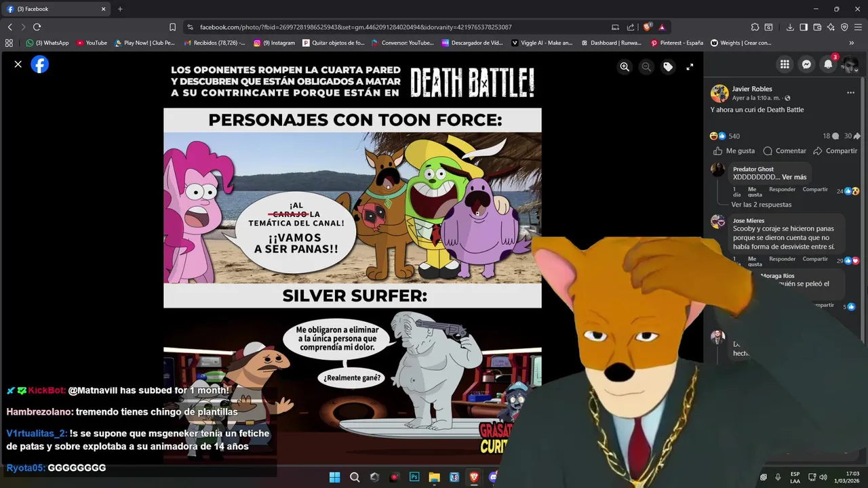Open Dashboard Runway bookmark

click(611, 43)
